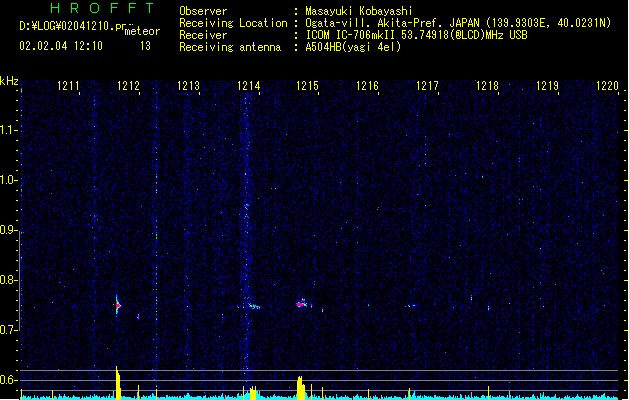Screen dimensions: 629x400
Task: Click the date stamp 02.02.04 12:10
Action: coord(61,46)
